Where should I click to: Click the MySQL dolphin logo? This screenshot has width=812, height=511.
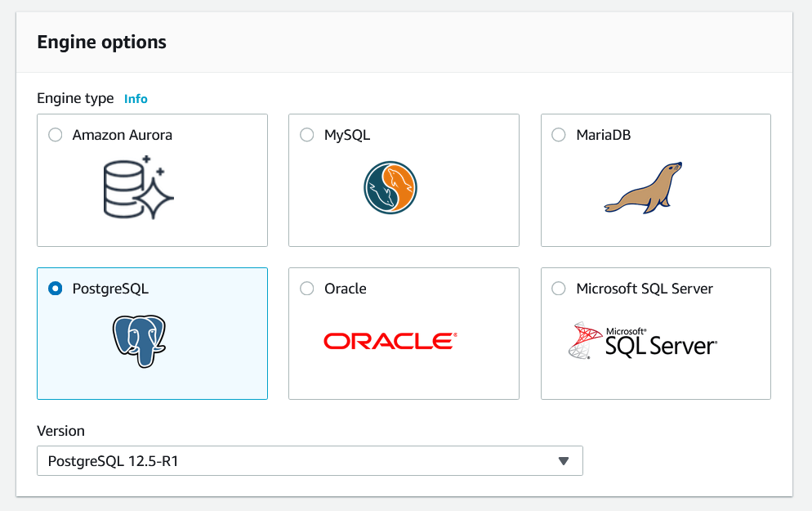click(390, 187)
